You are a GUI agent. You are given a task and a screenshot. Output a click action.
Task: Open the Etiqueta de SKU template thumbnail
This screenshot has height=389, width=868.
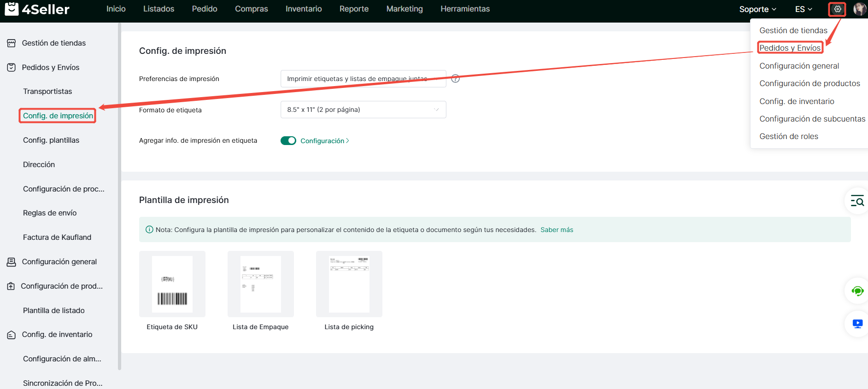tap(172, 284)
